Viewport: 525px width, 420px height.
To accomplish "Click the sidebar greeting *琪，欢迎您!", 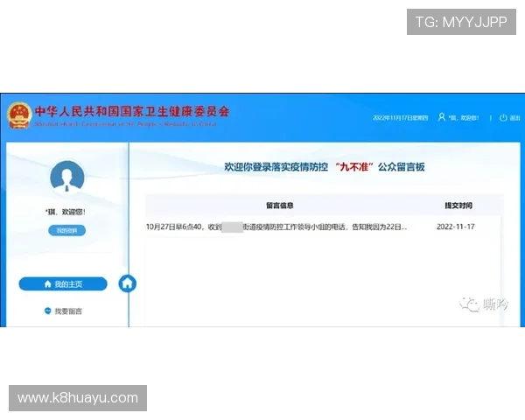I will pyautogui.click(x=66, y=212).
